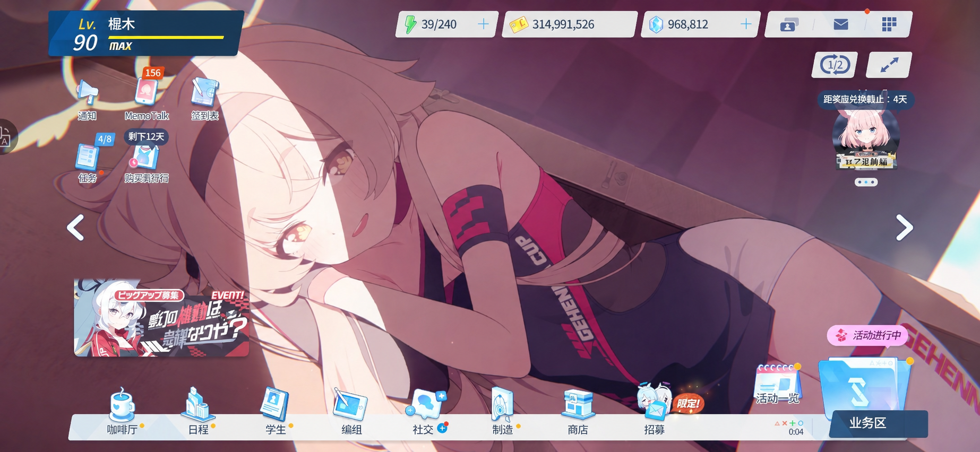
Task: Open the 活动一览 event calendar
Action: pos(778,385)
